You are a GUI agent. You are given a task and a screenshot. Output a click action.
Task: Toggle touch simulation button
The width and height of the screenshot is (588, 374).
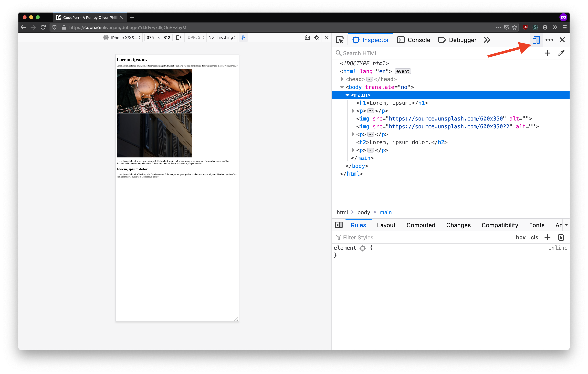(243, 38)
